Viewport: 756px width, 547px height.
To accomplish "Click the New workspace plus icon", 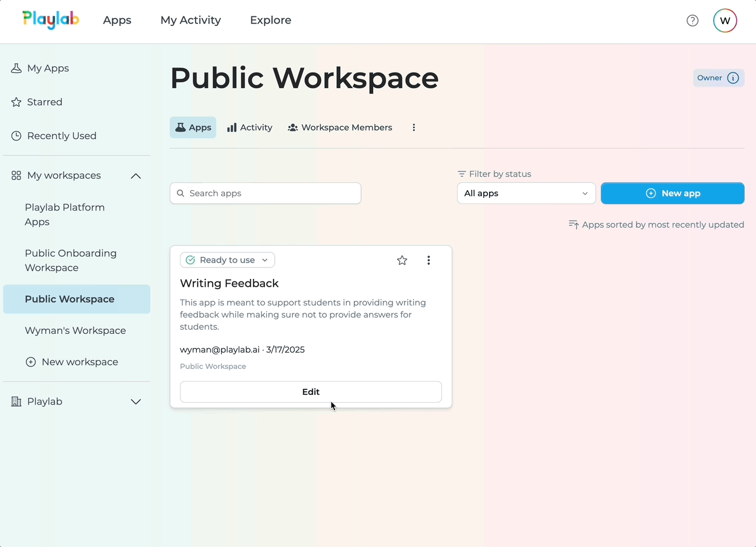I will point(31,362).
